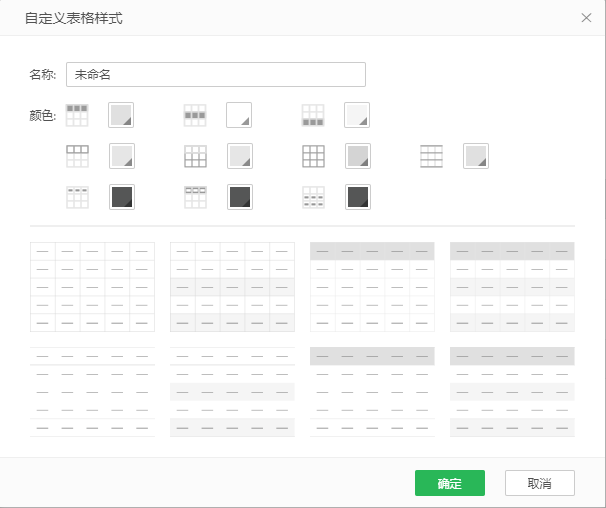Confirm with the green 确定 button
Screen dimensions: 606x508
coord(450,483)
